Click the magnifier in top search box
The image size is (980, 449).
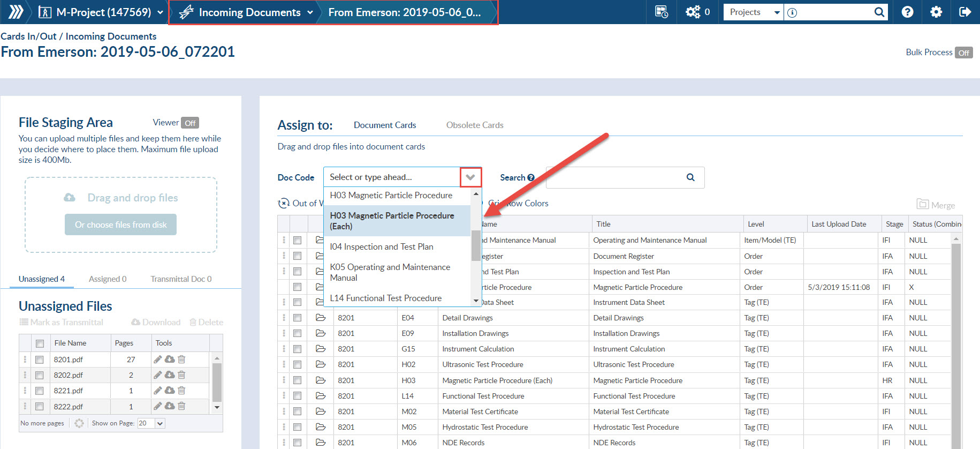point(879,12)
